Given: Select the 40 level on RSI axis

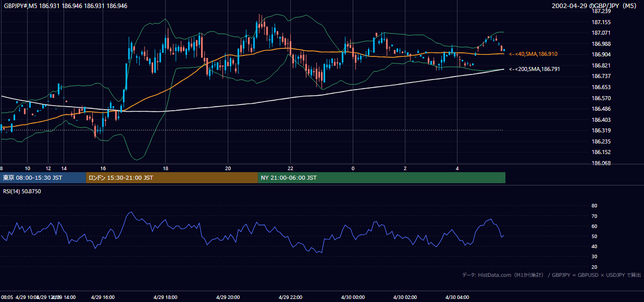Looking at the screenshot, I should 594,247.
